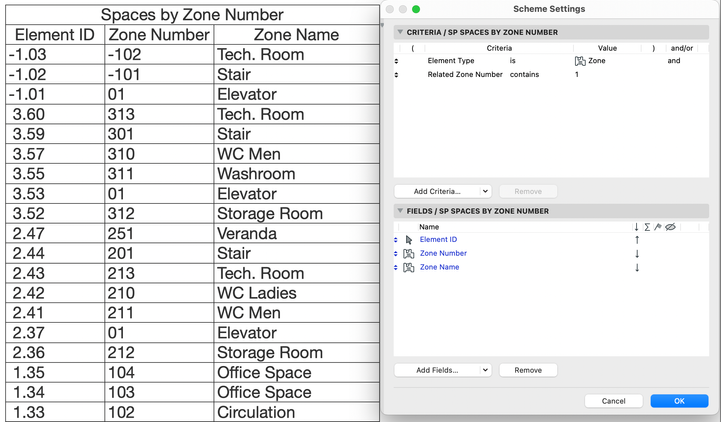
Task: Click the Zone icon in Element Type criteria value
Action: pos(580,61)
